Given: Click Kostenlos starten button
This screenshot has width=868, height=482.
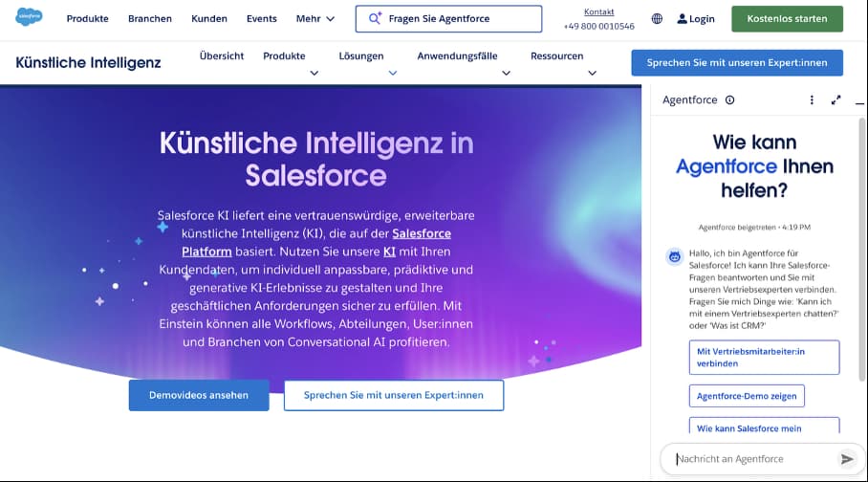Looking at the screenshot, I should pyautogui.click(x=787, y=19).
